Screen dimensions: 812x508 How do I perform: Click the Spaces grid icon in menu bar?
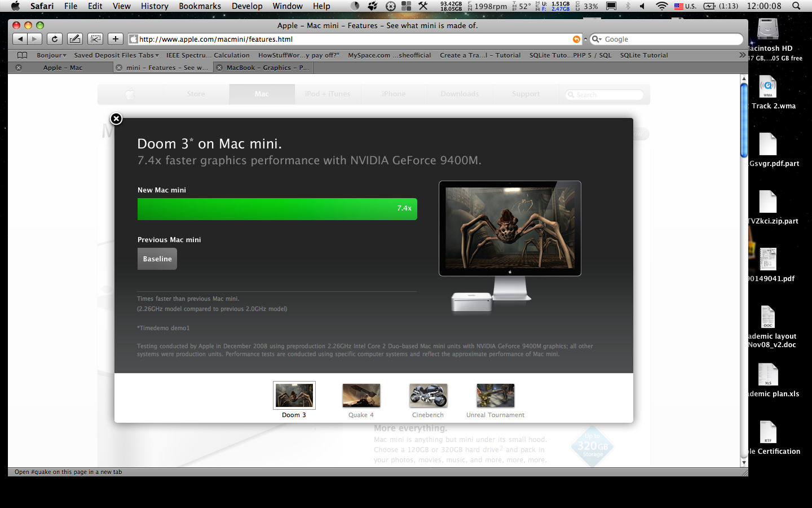click(406, 6)
